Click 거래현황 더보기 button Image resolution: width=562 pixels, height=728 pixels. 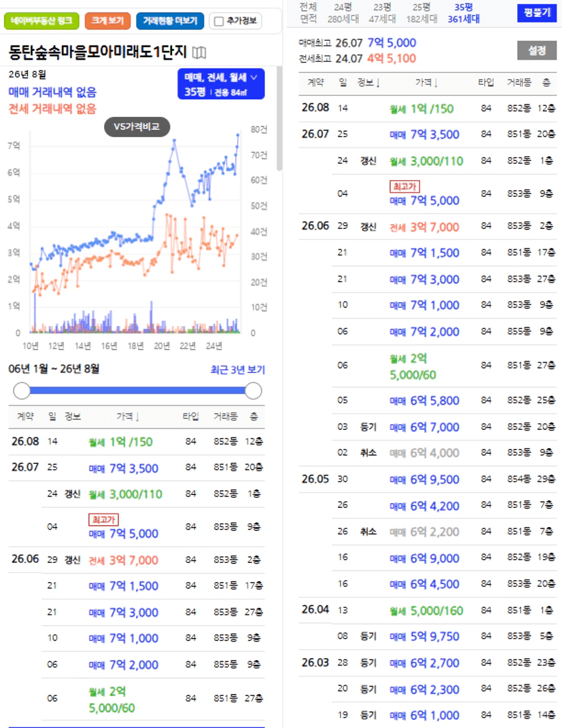(x=170, y=21)
